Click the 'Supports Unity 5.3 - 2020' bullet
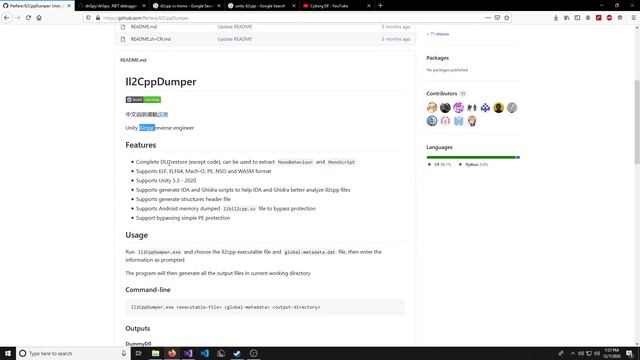Screen dimensions: 640x360 (166, 180)
